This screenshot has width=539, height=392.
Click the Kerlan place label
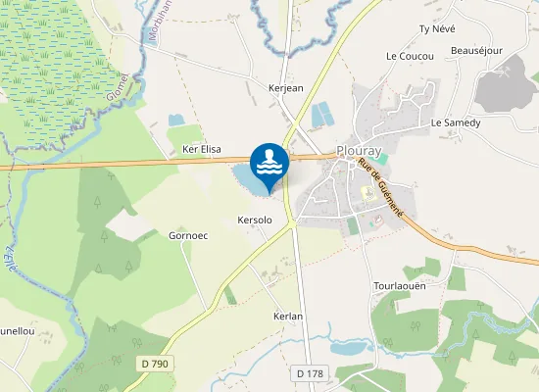tap(288, 317)
